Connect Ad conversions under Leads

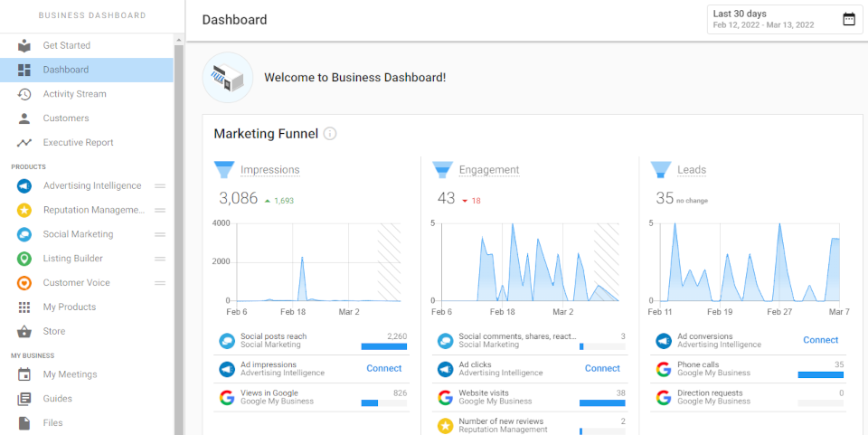[x=821, y=340]
